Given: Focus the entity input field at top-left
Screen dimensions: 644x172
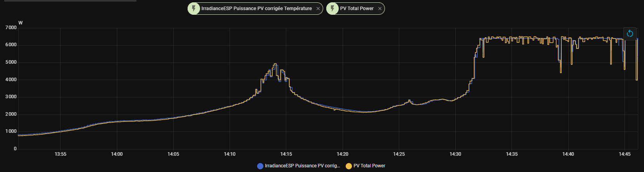Looking at the screenshot, I should (x=68, y=0).
